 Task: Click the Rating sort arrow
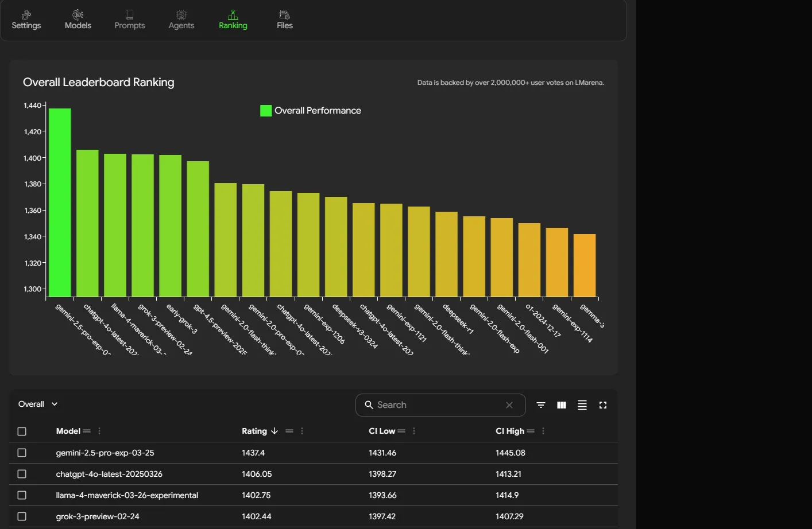tap(274, 431)
